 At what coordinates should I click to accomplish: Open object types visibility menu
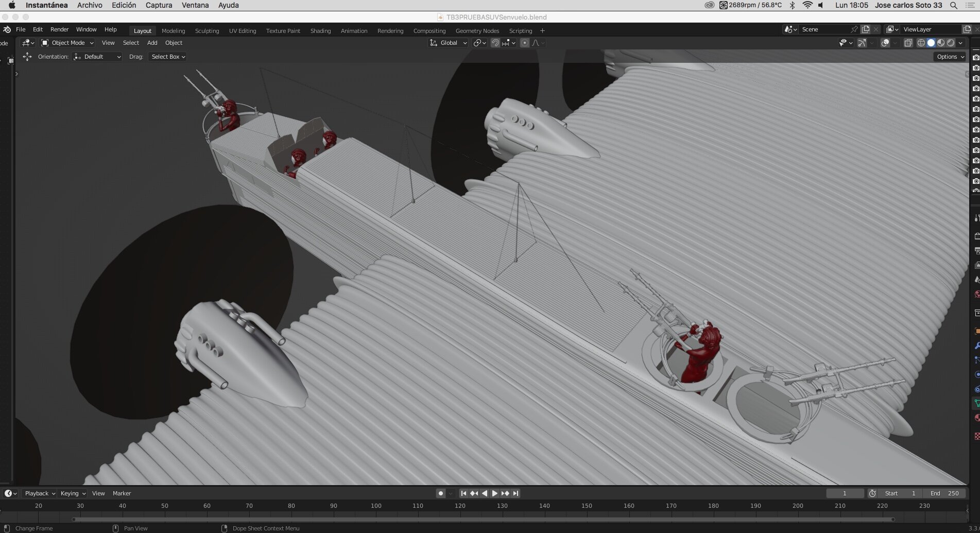846,43
